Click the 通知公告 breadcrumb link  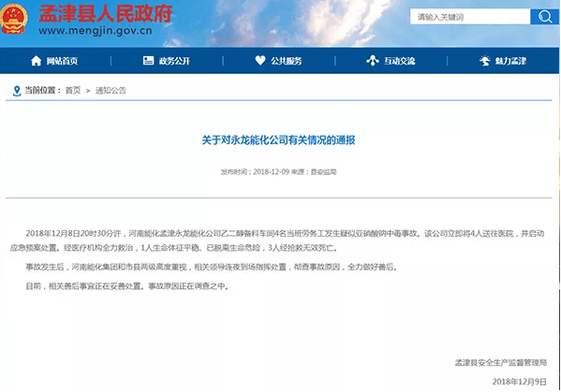111,91
